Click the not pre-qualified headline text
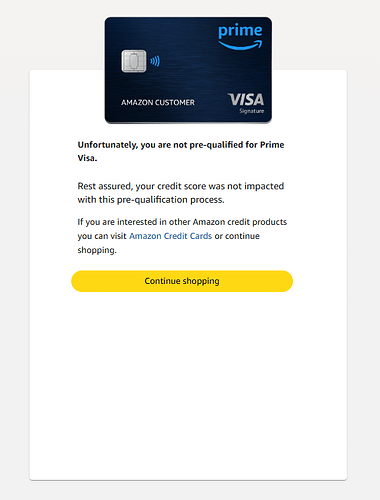 (x=181, y=151)
